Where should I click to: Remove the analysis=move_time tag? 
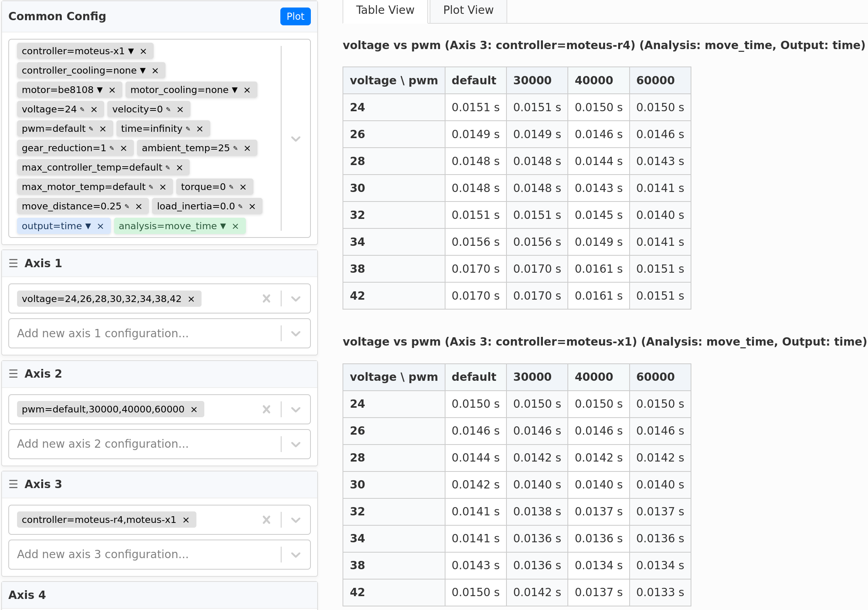coord(236,226)
